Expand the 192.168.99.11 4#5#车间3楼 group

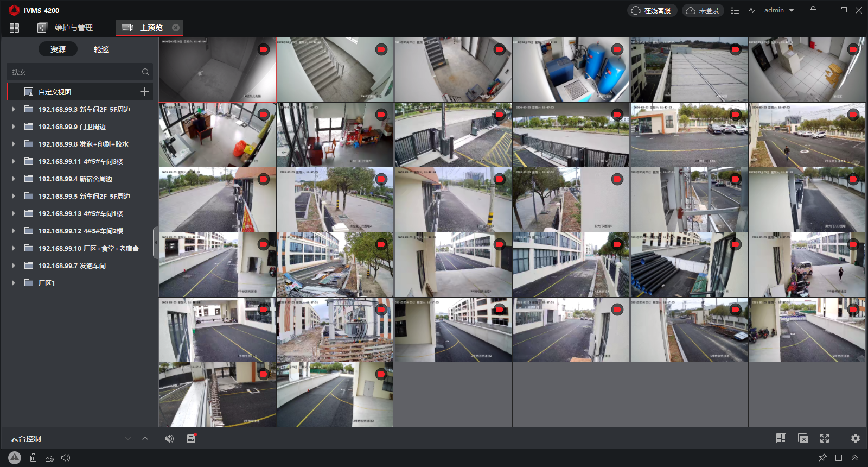tap(14, 161)
